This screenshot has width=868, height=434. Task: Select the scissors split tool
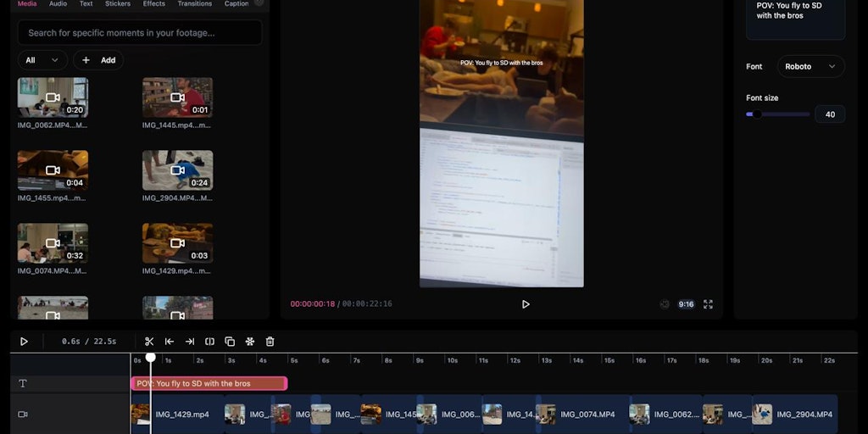click(149, 342)
